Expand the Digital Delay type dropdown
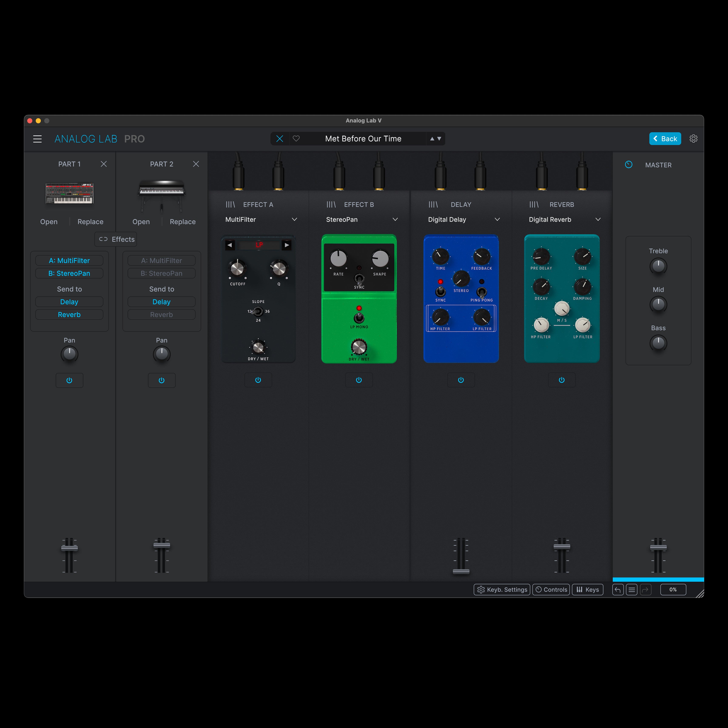Image resolution: width=728 pixels, height=728 pixels. coord(497,219)
